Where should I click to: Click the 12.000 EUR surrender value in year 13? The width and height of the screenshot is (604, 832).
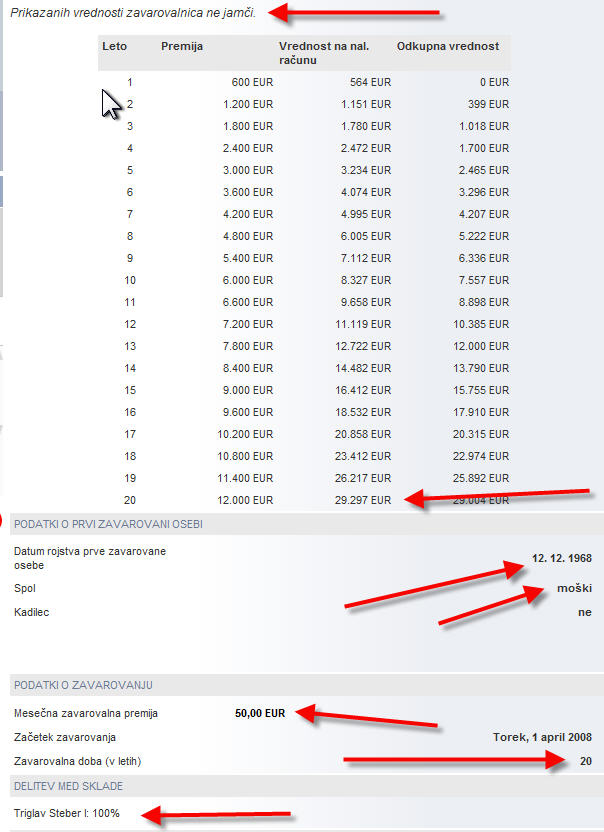481,346
